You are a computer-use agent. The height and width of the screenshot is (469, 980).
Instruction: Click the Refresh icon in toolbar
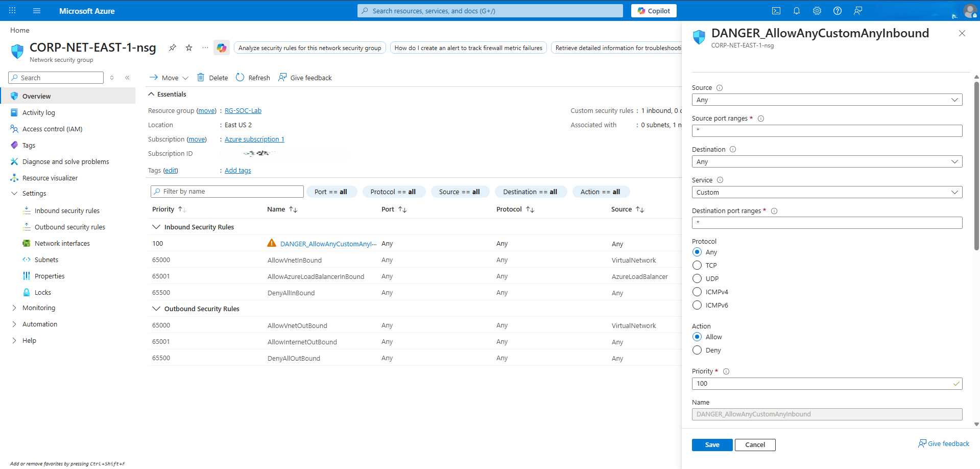(x=240, y=77)
